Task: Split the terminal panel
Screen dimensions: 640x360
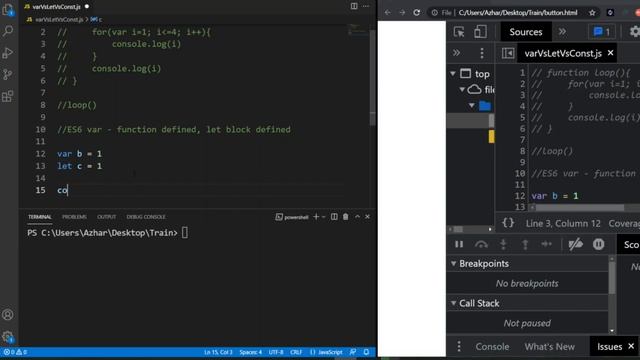Action: (334, 217)
